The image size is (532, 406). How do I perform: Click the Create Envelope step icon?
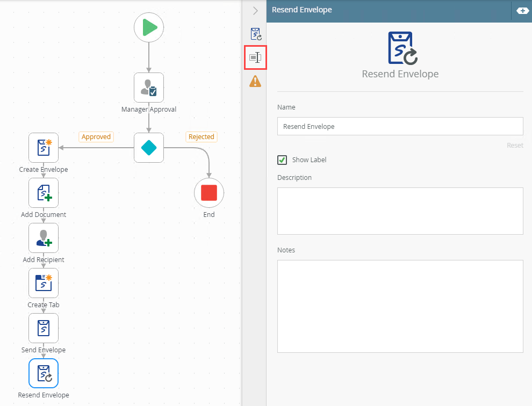(x=44, y=148)
